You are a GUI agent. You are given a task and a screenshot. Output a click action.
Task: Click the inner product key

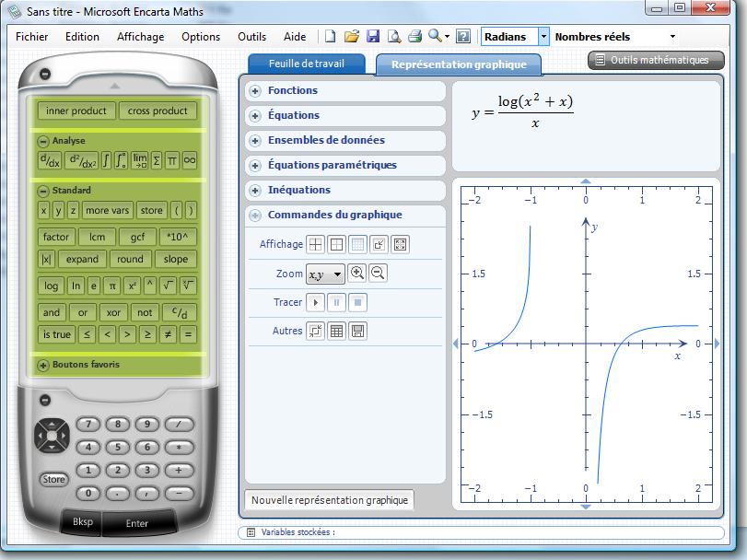pos(76,111)
